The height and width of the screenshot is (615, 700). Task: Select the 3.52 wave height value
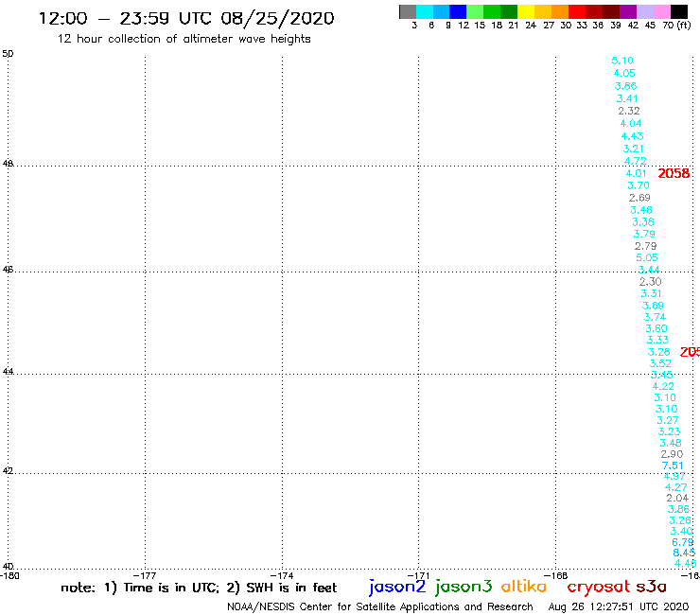(660, 363)
